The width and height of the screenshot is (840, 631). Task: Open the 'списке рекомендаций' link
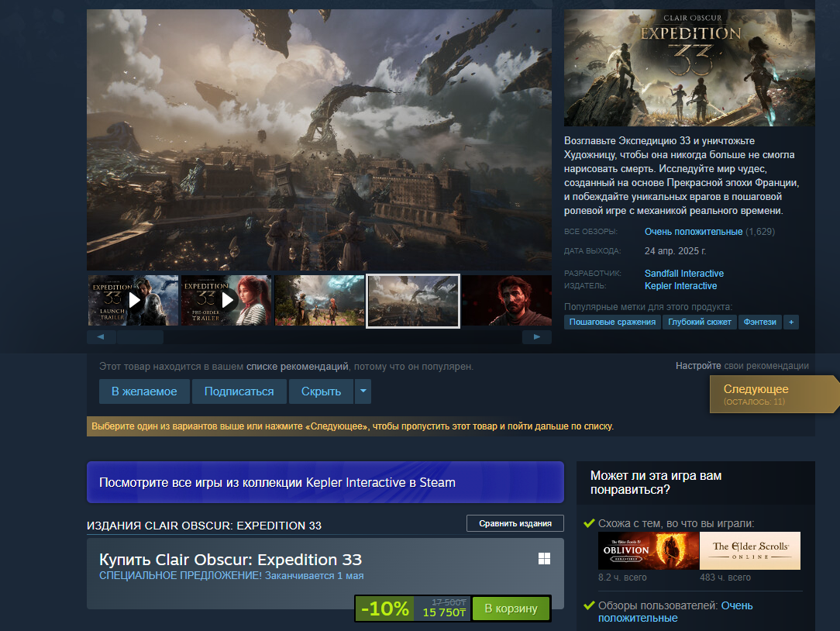298,367
